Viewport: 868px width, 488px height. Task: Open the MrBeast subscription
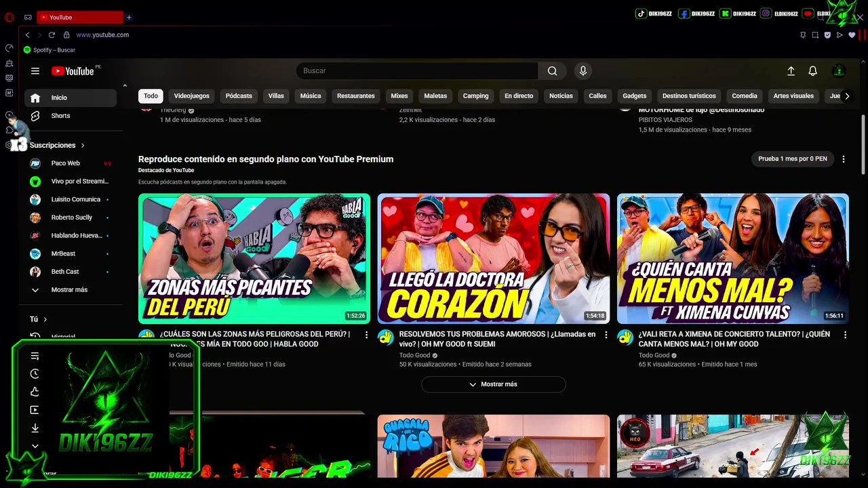point(71,253)
